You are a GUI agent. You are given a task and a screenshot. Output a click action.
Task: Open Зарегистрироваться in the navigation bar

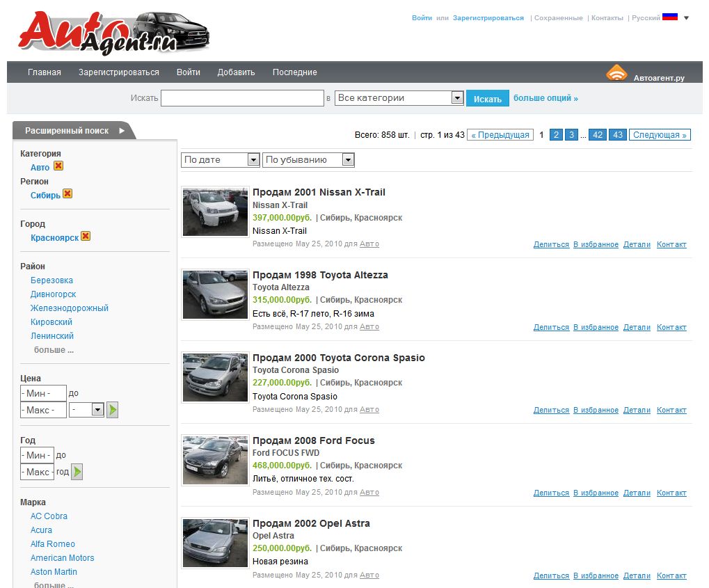tap(119, 72)
